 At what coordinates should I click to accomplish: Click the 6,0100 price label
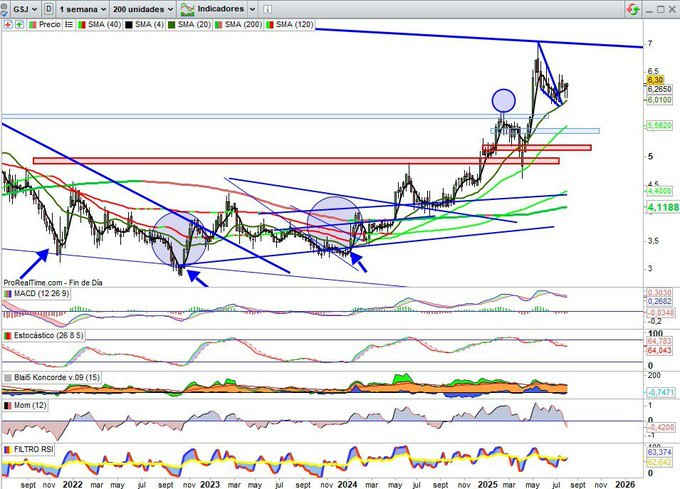(660, 100)
